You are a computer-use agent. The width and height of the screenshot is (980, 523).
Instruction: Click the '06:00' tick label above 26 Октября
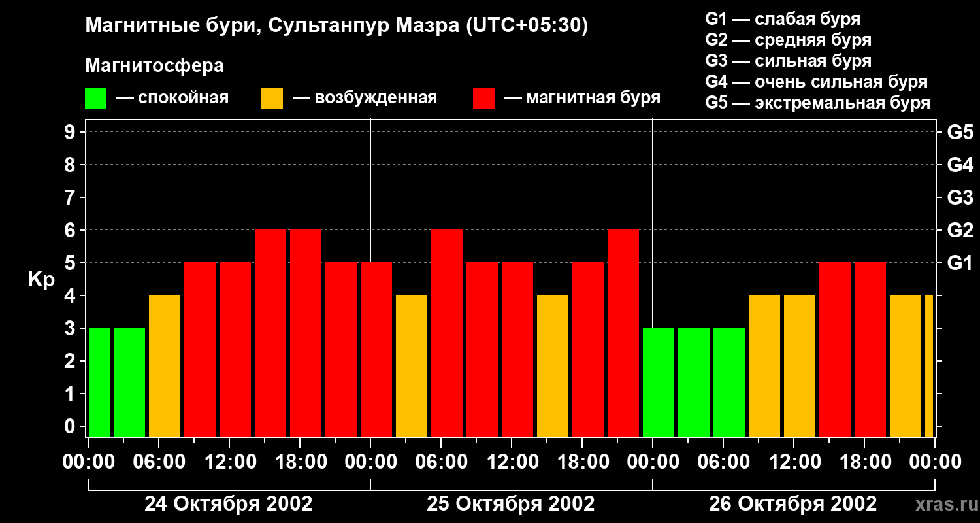pos(724,462)
